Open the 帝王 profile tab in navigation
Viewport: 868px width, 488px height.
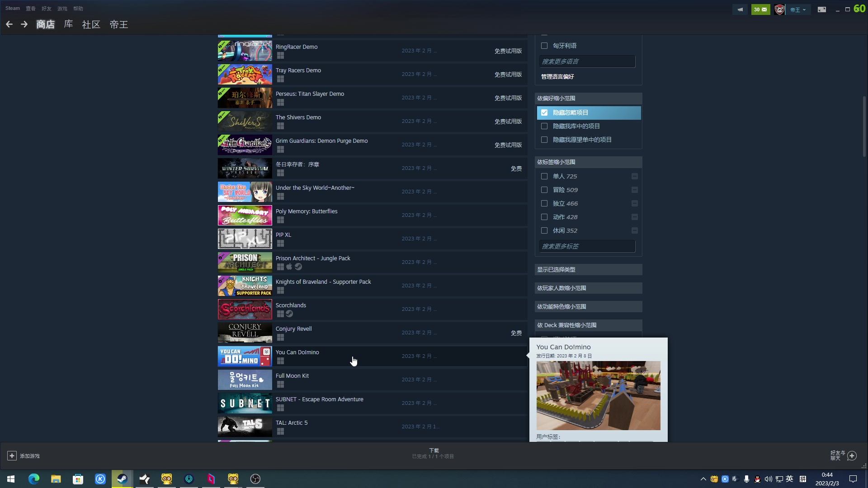click(x=119, y=24)
